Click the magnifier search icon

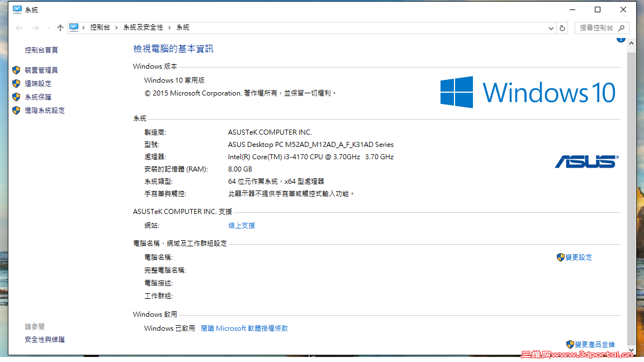tap(622, 28)
